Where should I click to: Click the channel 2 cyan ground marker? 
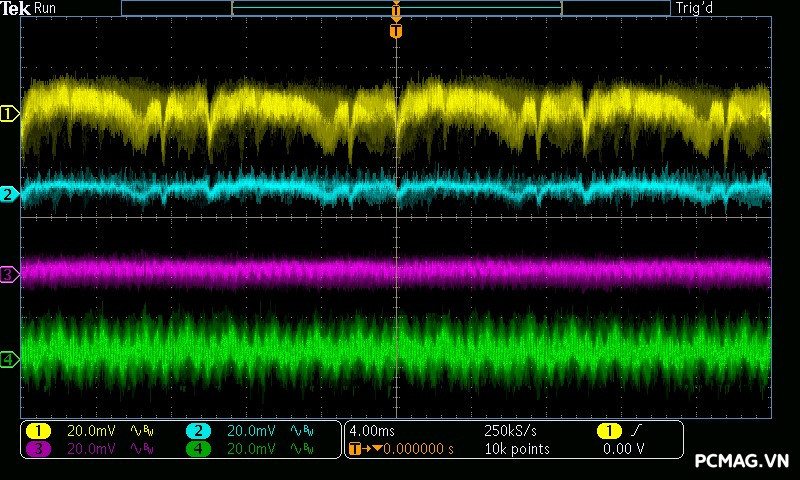(9, 193)
